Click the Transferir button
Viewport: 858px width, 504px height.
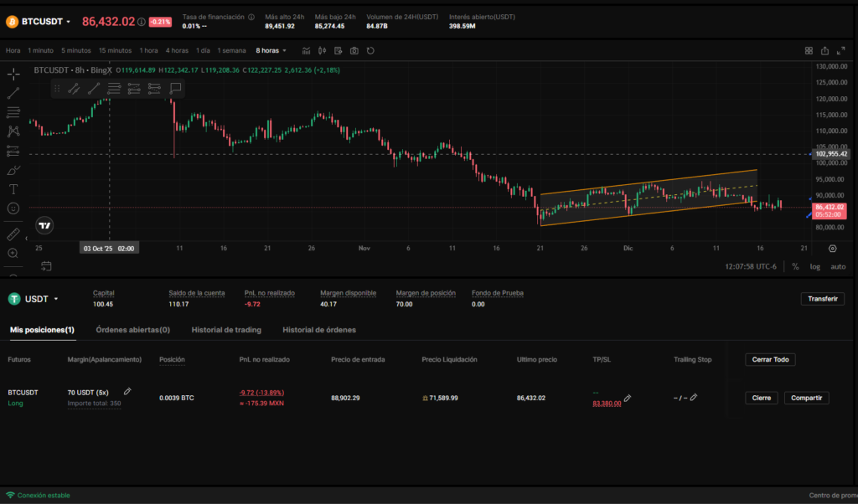pos(822,299)
